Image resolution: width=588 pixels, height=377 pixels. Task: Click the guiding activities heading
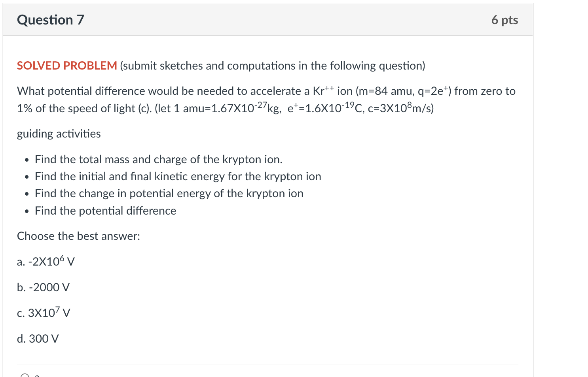(x=59, y=134)
